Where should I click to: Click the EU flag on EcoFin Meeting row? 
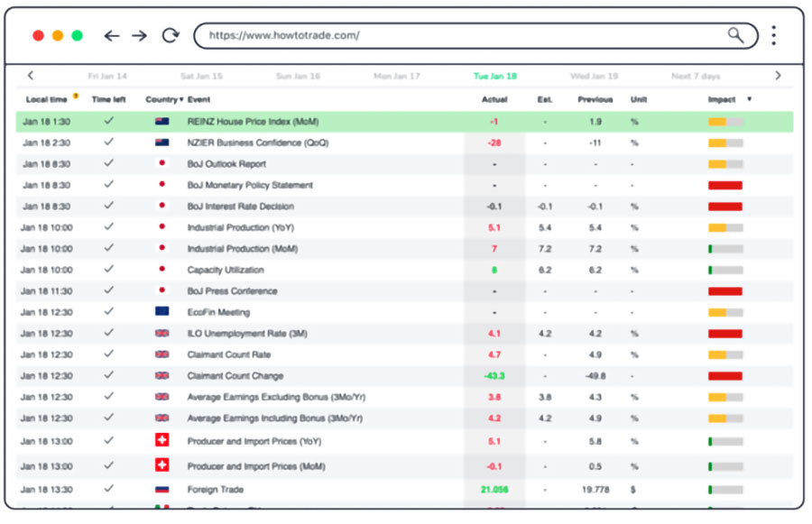point(162,311)
